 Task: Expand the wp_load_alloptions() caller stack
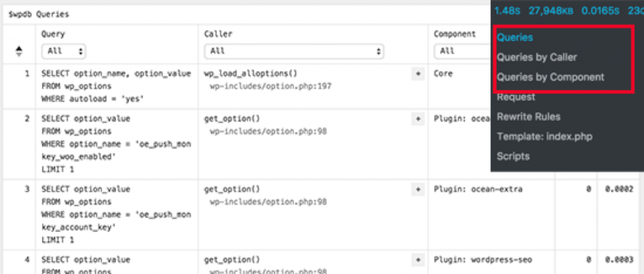[x=418, y=74]
